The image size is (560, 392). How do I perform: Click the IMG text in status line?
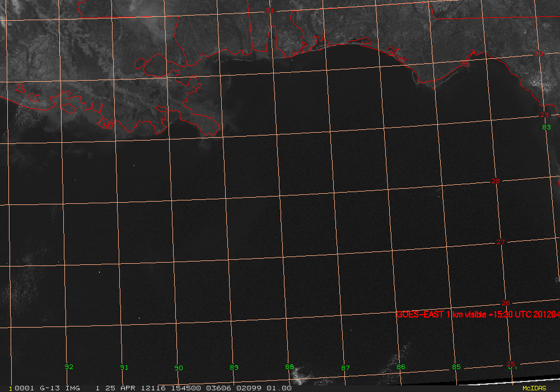pyautogui.click(x=72, y=388)
